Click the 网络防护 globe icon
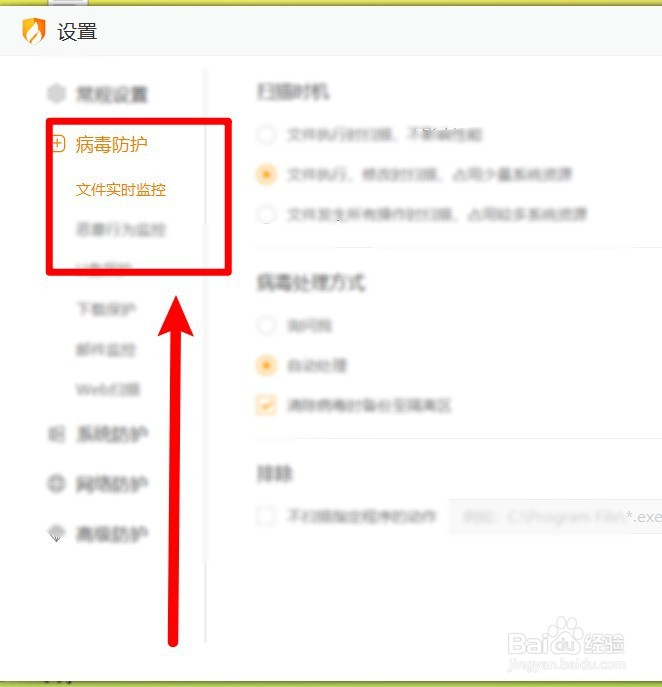Viewport: 662px width, 687px height. [56, 484]
